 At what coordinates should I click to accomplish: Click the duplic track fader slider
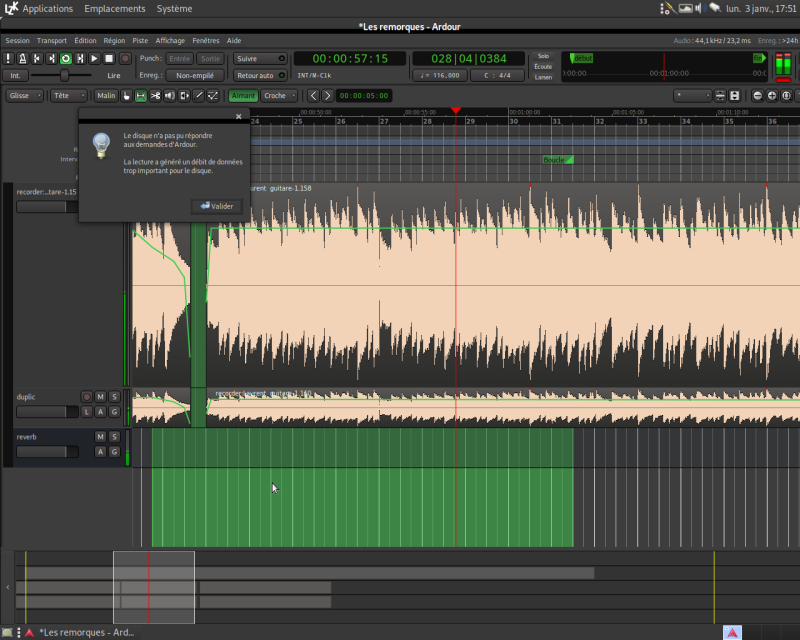[x=47, y=412]
